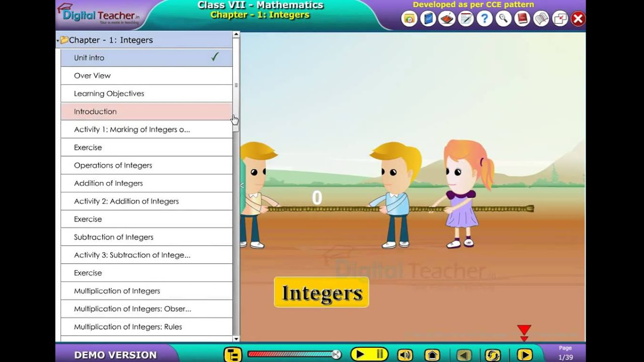Go to next page arrow
This screenshot has height=362, width=644.
coord(524,354)
